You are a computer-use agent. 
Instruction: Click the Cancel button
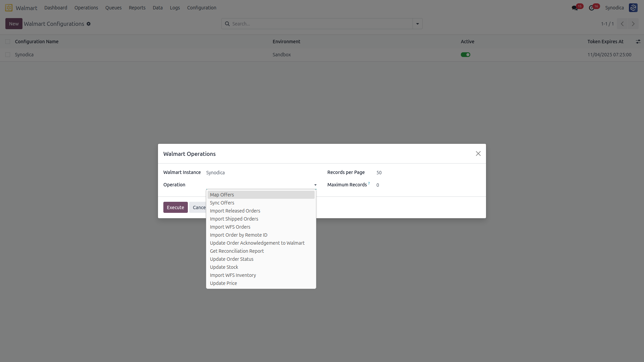[x=199, y=207]
